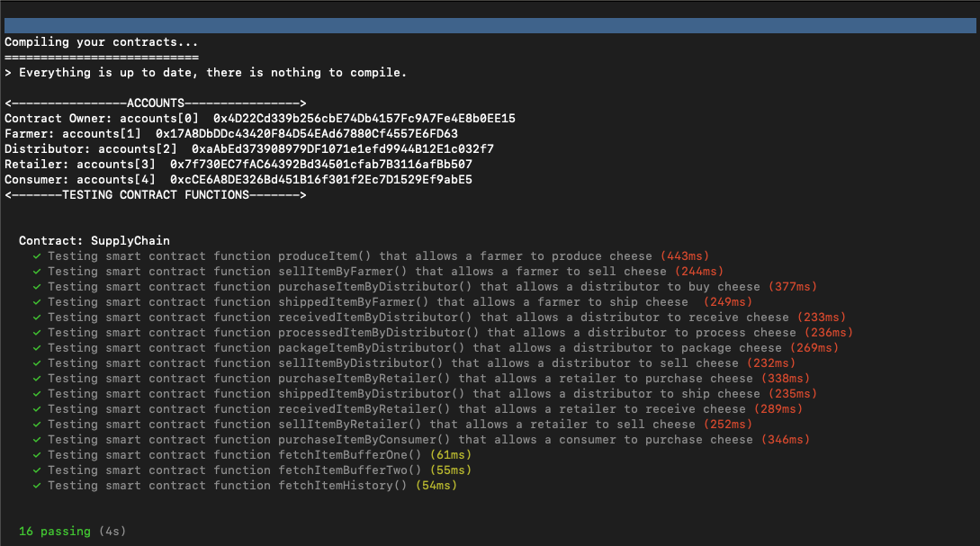Screen dimensions: 980x546
Task: Click the purchaseItemByRetailer() test line
Action: 421,379
